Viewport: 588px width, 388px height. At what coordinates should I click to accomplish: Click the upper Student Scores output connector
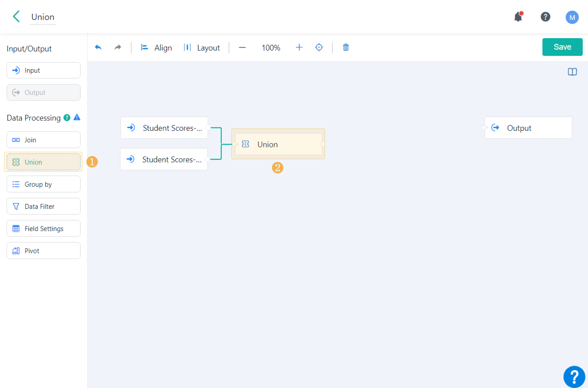208,128
